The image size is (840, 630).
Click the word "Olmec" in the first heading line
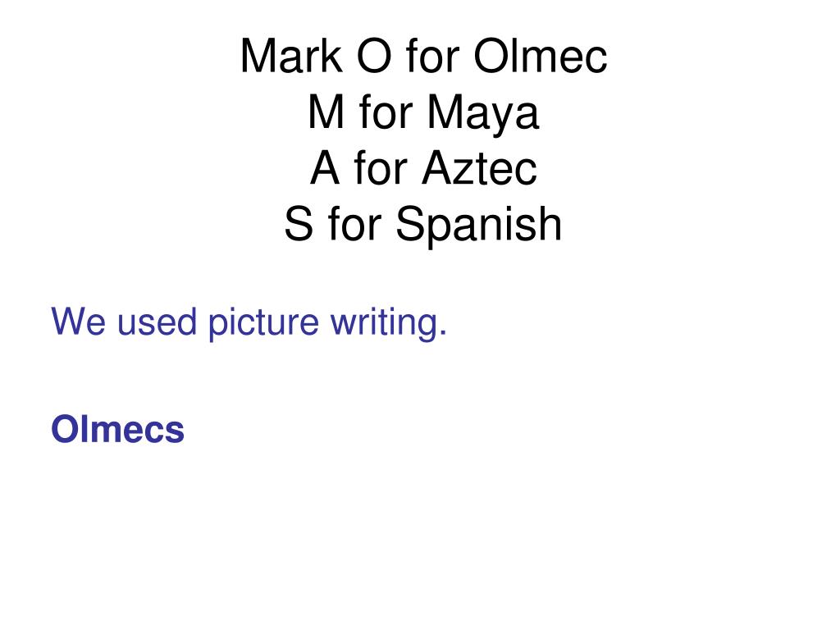[x=541, y=56]
